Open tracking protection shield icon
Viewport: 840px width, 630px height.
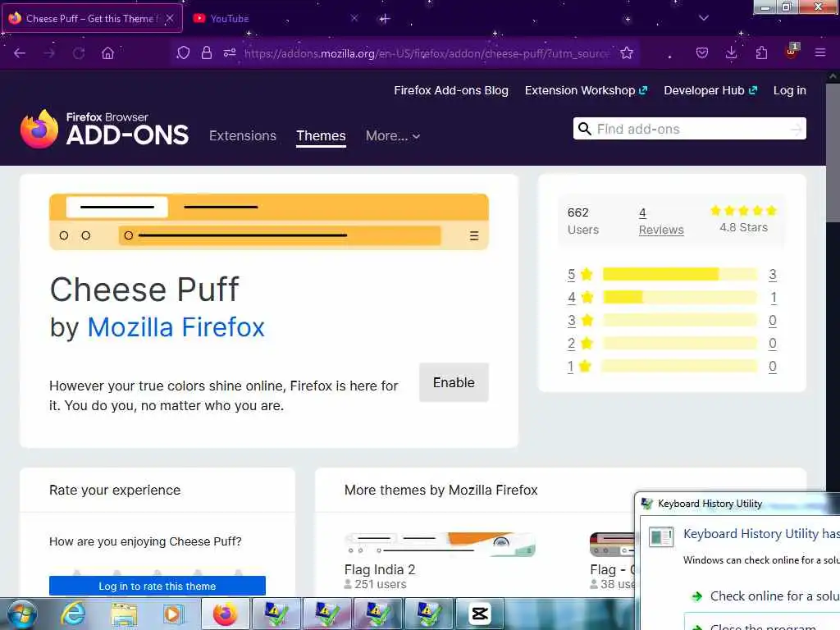pyautogui.click(x=183, y=53)
